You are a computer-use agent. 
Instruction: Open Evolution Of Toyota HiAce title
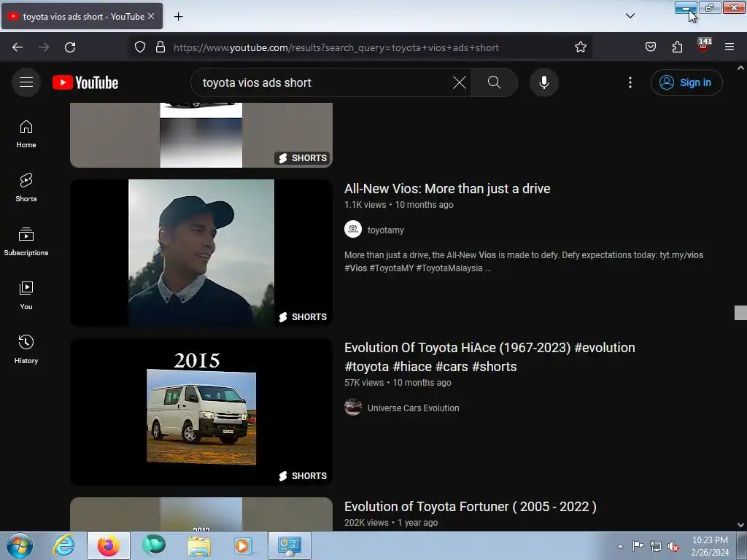489,357
